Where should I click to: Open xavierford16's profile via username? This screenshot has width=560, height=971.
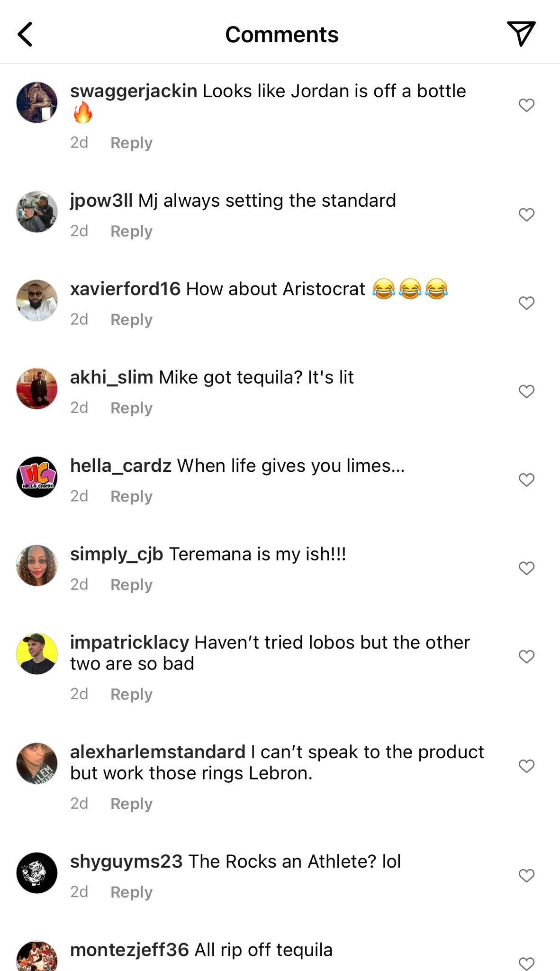click(x=125, y=289)
